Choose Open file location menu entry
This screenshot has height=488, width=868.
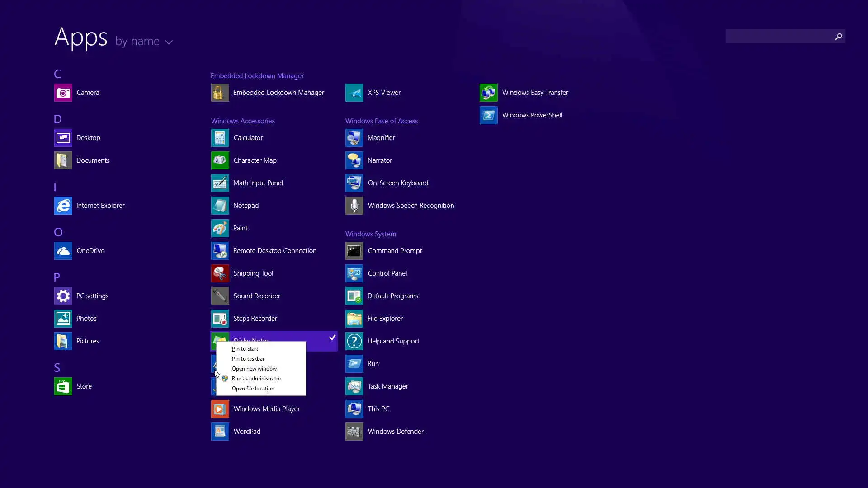[253, 389]
